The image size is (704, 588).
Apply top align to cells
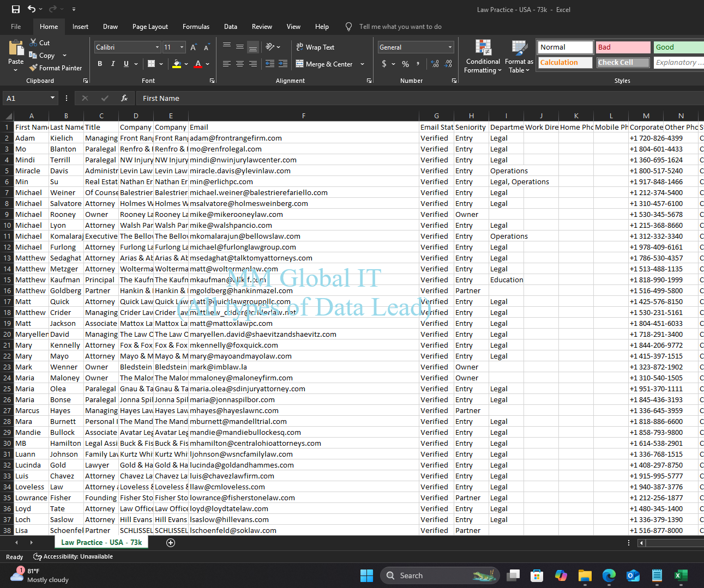[x=227, y=47]
